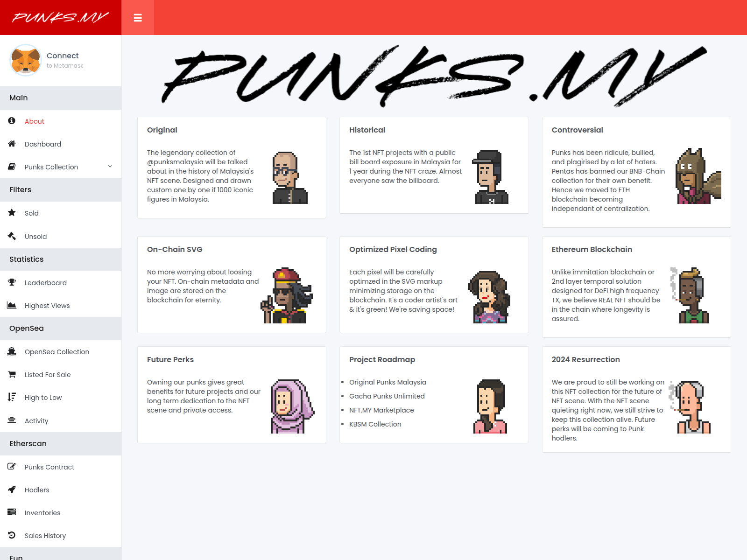Screen dimensions: 747x560
Task: Click the Original card punk avatar
Action: [290, 178]
